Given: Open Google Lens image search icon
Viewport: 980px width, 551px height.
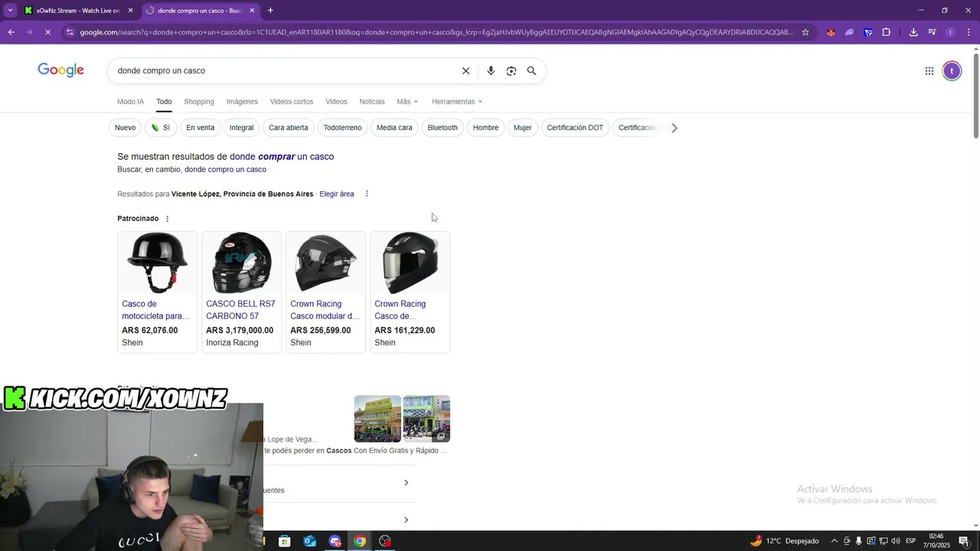Looking at the screenshot, I should [511, 70].
